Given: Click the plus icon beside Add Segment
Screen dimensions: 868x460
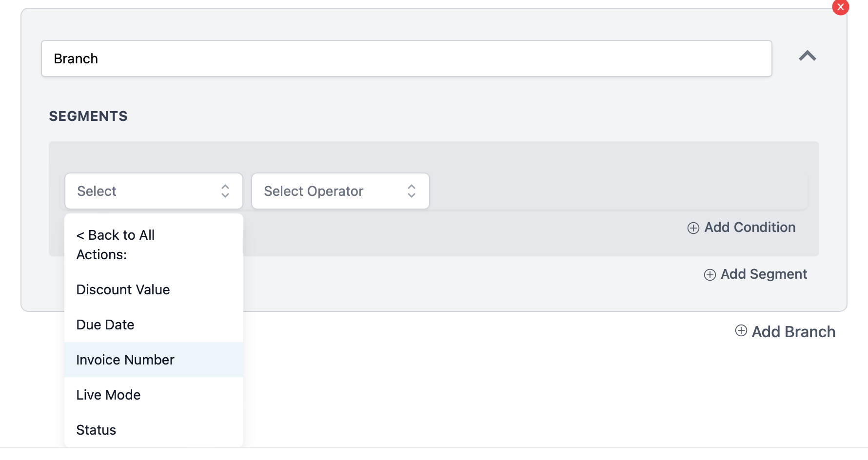Looking at the screenshot, I should point(710,275).
